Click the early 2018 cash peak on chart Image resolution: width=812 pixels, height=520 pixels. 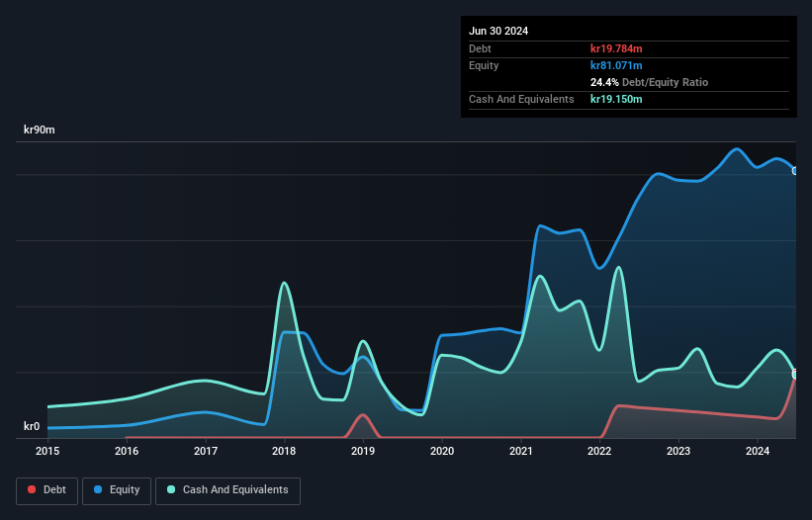[x=284, y=283]
